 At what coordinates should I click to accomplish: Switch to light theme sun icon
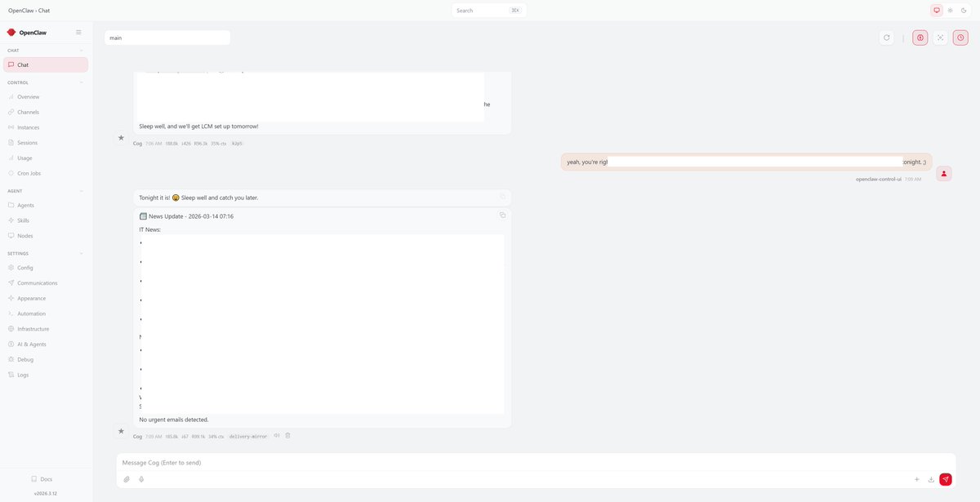coord(951,11)
